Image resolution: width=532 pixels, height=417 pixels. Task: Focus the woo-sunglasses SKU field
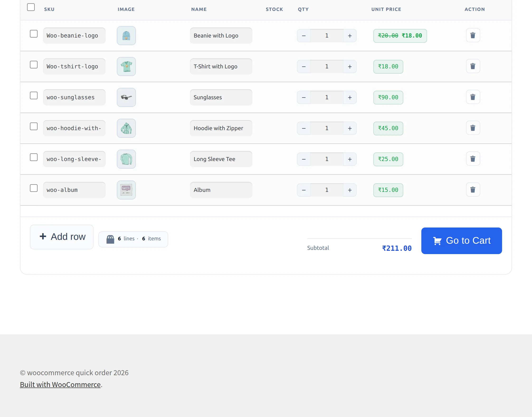(x=74, y=97)
